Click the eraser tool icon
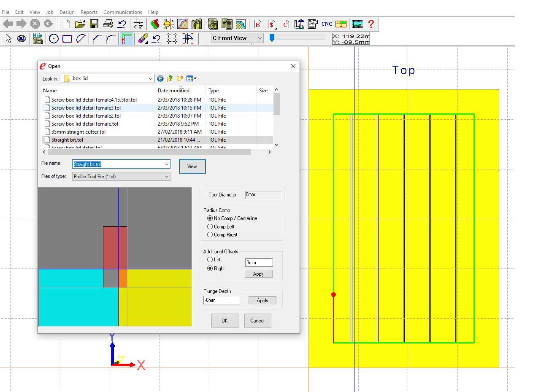The image size is (541, 392). tap(143, 39)
